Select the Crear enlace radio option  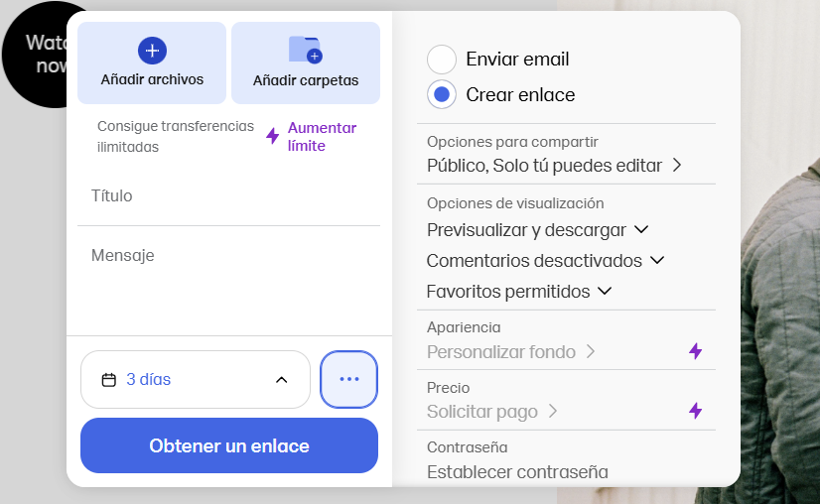click(x=442, y=94)
